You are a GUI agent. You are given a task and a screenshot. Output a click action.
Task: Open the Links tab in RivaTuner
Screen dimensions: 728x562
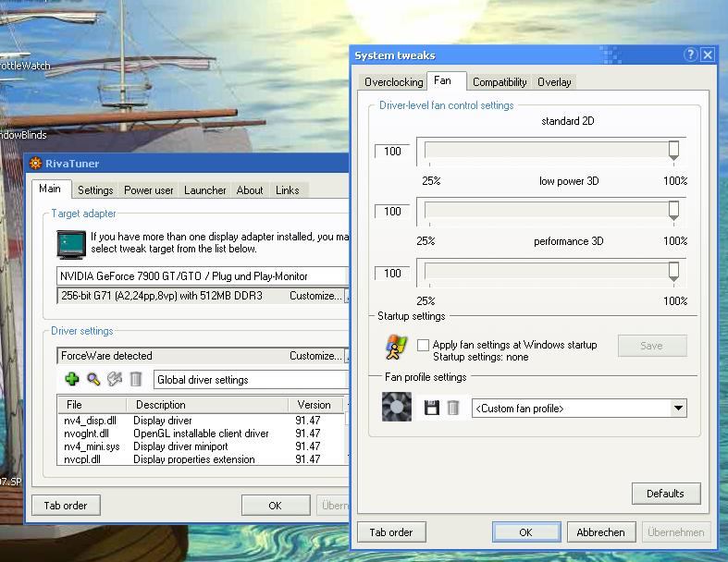pos(288,190)
